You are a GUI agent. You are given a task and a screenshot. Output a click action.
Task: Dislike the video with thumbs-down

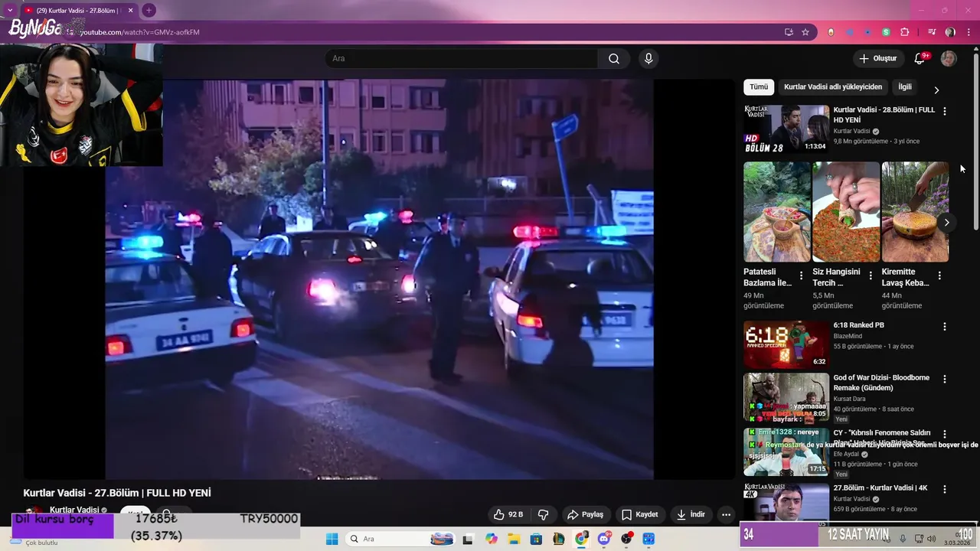coord(544,514)
